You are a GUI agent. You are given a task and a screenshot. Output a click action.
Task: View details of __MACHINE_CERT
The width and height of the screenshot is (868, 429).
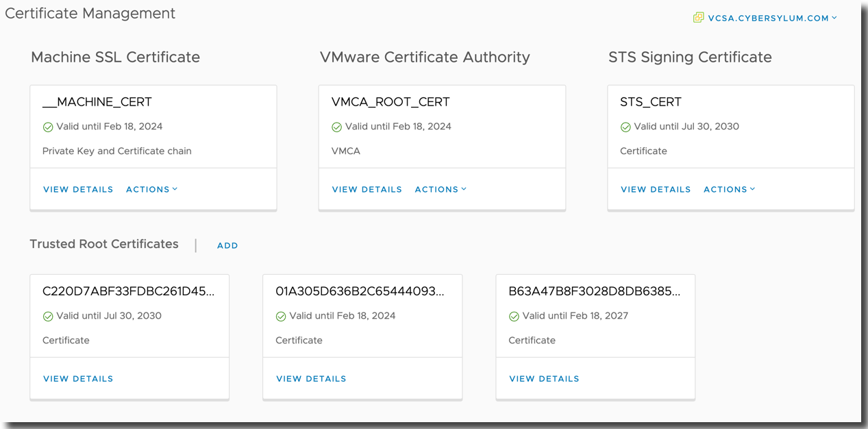coord(78,189)
